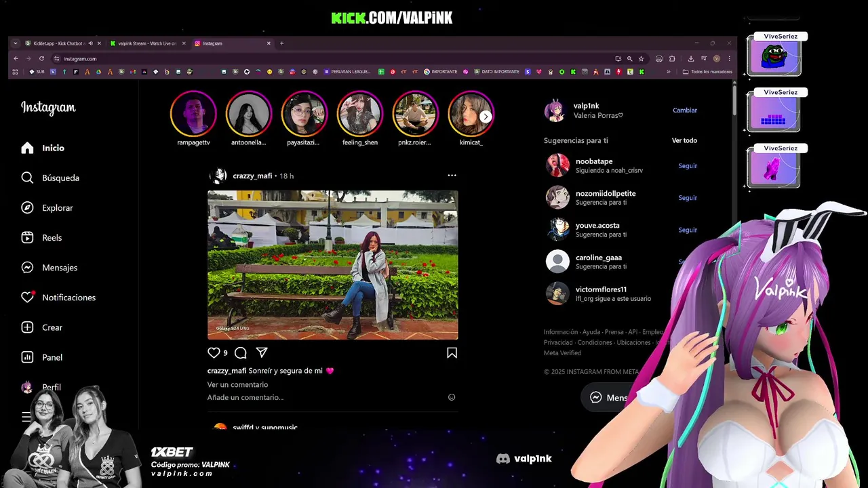
Task: Open IMPORTANTE bookmark
Action: (x=441, y=71)
